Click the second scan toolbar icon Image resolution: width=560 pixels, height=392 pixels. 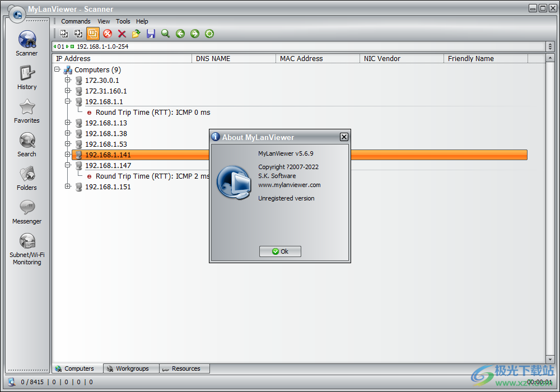78,34
